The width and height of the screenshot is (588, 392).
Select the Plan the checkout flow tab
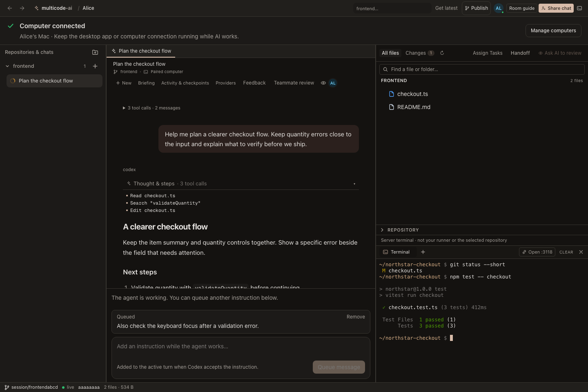click(x=141, y=51)
